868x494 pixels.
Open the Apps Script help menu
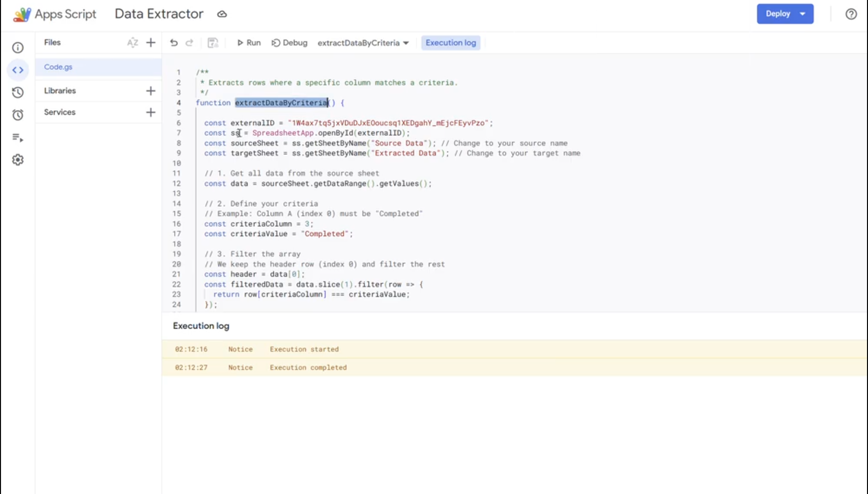point(851,14)
